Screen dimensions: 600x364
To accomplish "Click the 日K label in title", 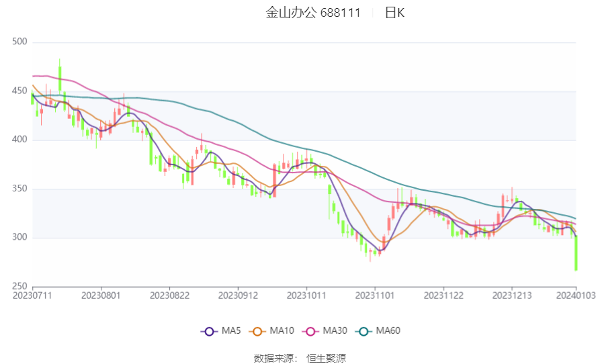I will click(394, 13).
